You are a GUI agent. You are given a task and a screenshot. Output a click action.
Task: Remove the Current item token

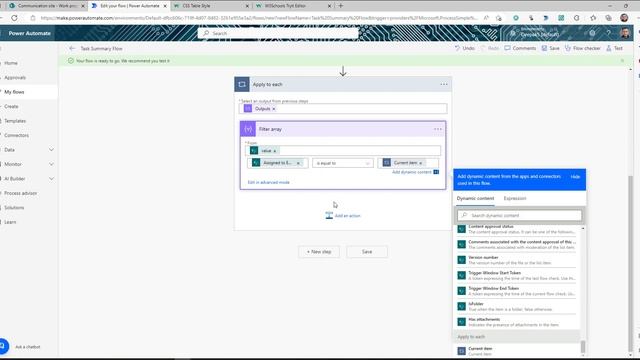(420, 163)
